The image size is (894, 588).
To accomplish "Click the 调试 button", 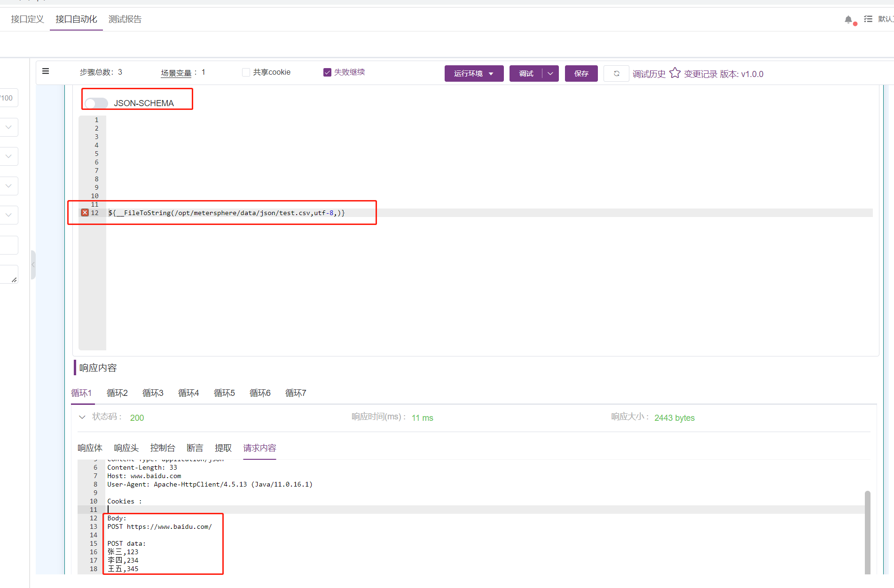I will 526,74.
